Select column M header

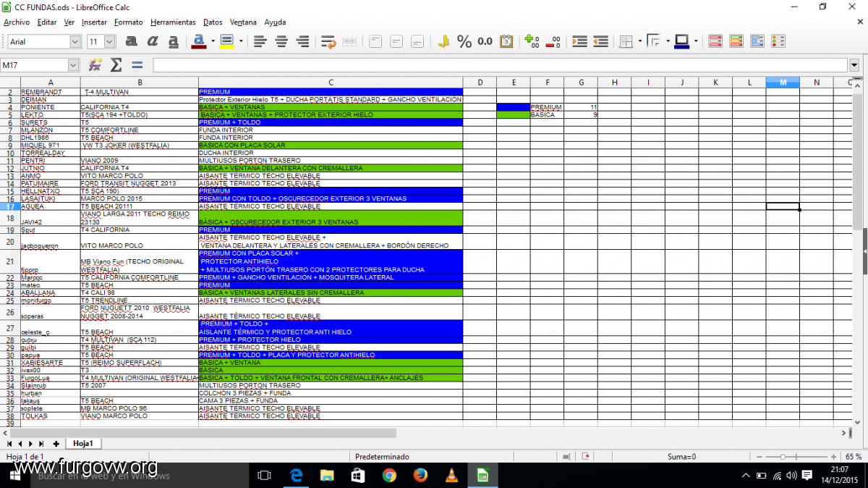[x=783, y=82]
